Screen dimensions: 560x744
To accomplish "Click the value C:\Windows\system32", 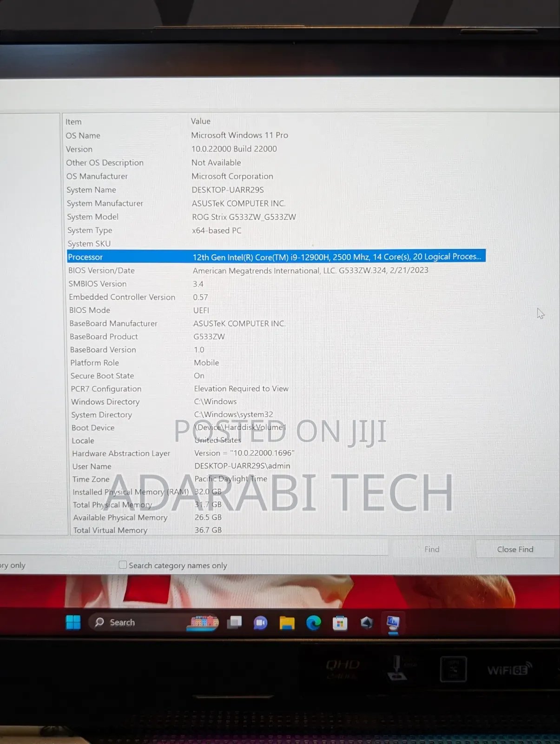I will 233,414.
